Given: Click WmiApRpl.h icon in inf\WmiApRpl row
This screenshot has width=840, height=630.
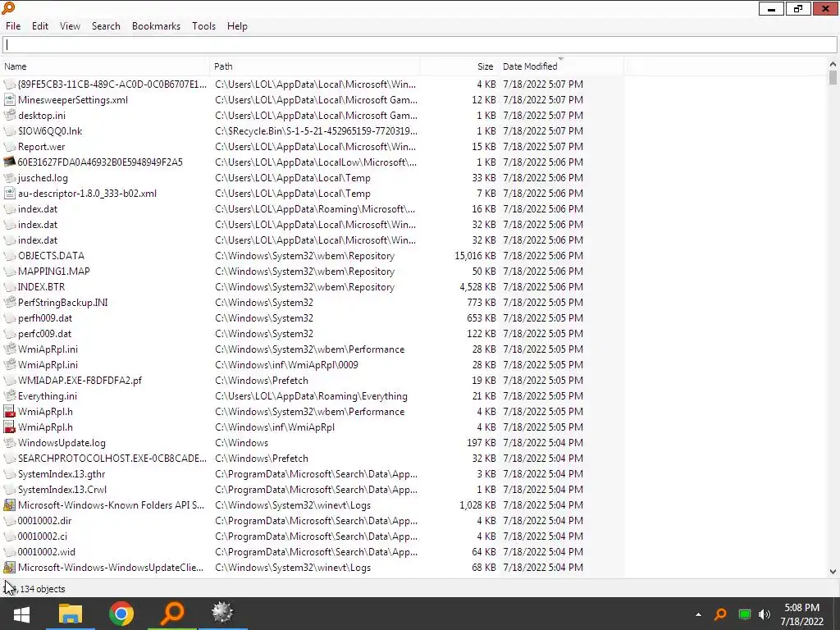Looking at the screenshot, I should pyautogui.click(x=10, y=427).
